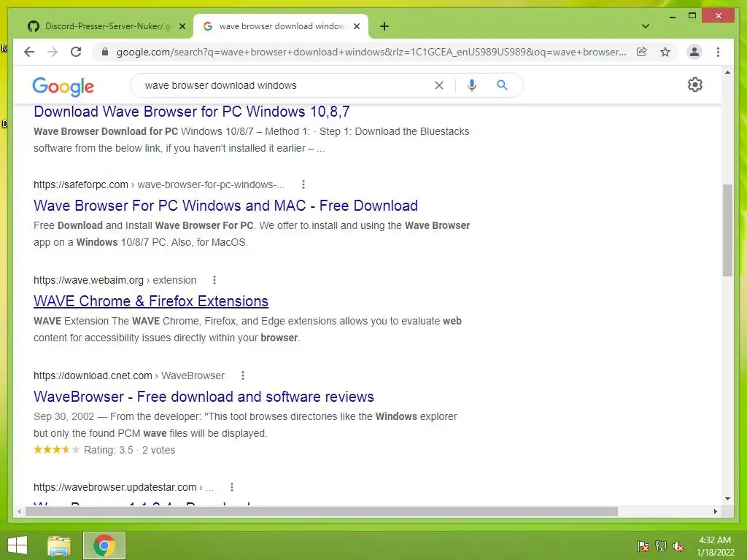Screen dimensions: 747x560
Task: Open the Chrome profile avatar menu
Action: pos(694,52)
